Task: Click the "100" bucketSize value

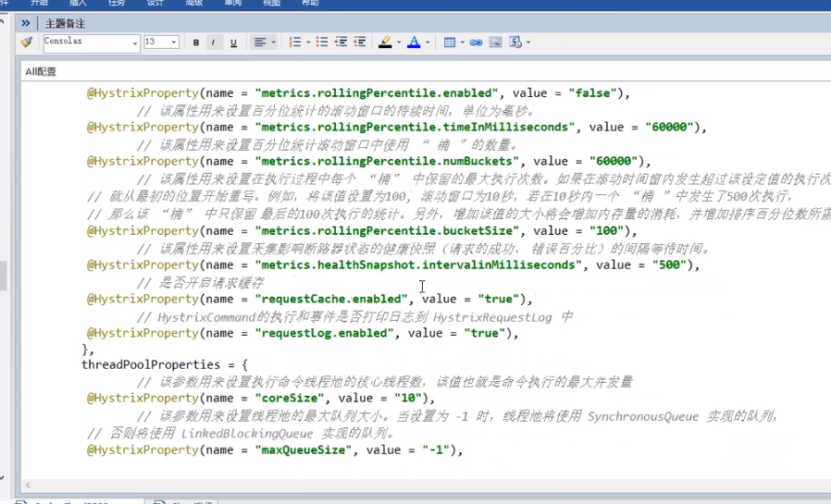Action: [x=607, y=231]
